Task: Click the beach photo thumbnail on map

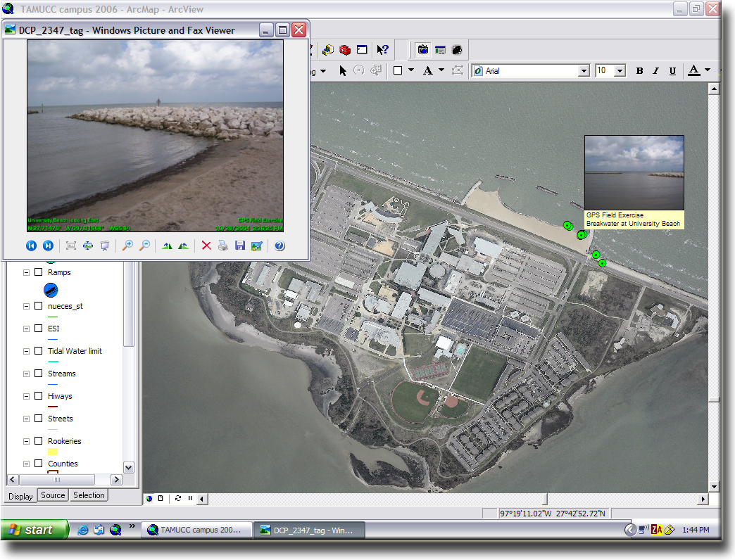Action: (x=634, y=172)
